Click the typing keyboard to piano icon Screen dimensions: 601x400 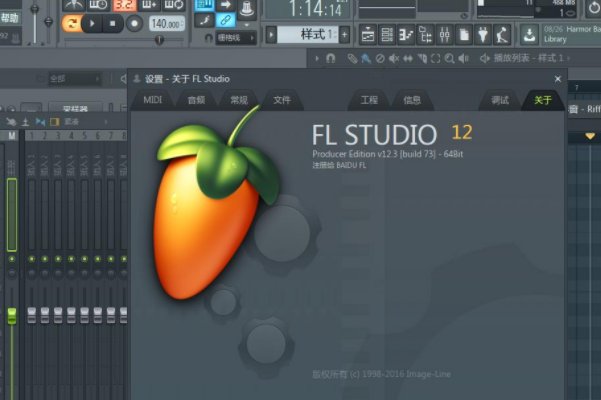(205, 5)
